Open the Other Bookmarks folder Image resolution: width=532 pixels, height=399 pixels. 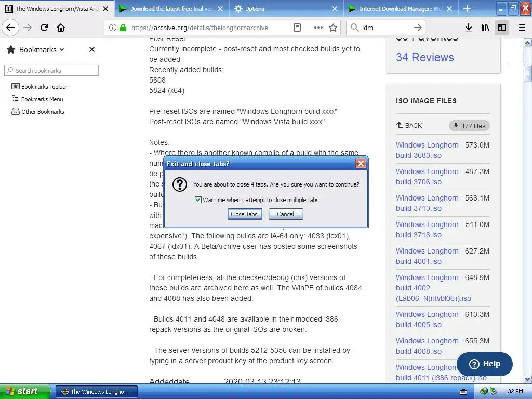pos(37,112)
